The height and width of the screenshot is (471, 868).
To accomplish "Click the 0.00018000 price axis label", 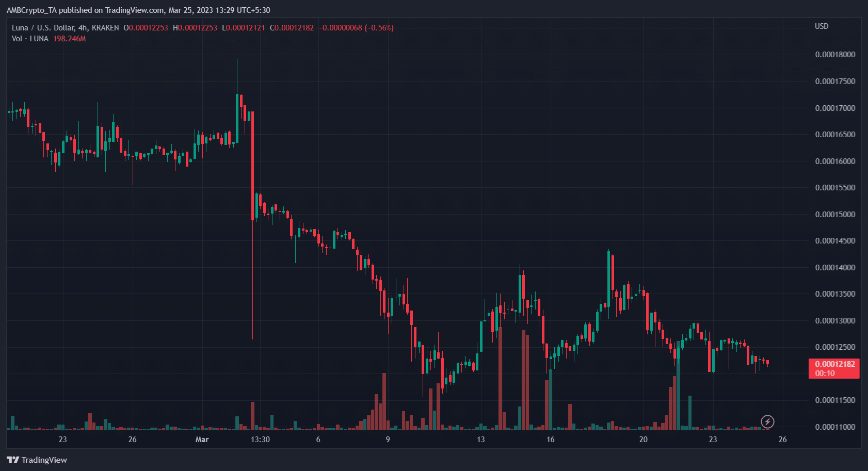I will pos(835,55).
